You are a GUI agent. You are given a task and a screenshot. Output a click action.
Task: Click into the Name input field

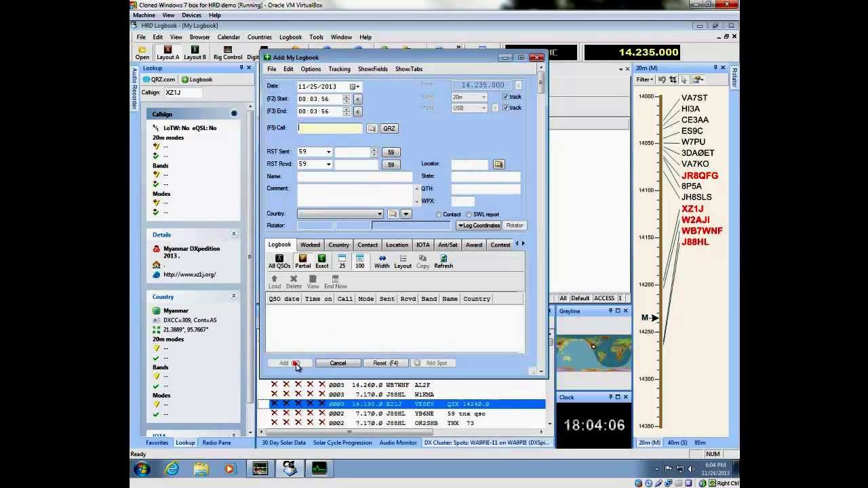click(355, 176)
